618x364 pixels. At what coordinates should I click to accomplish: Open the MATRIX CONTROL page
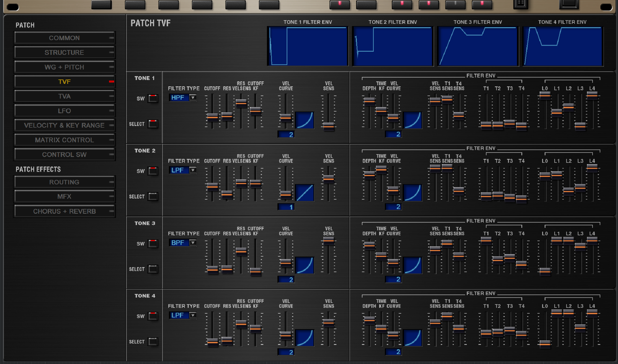[64, 140]
